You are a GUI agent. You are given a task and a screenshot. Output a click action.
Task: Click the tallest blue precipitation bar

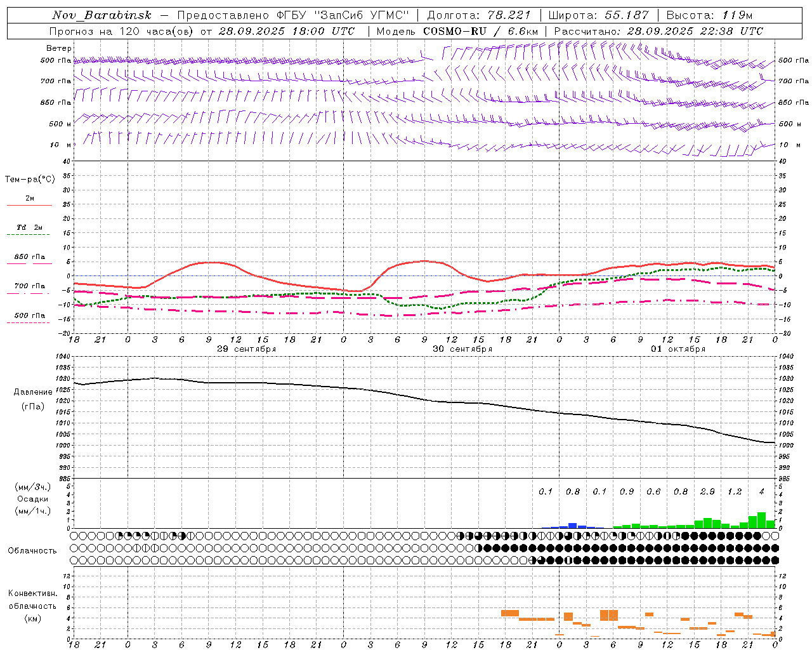point(572,526)
